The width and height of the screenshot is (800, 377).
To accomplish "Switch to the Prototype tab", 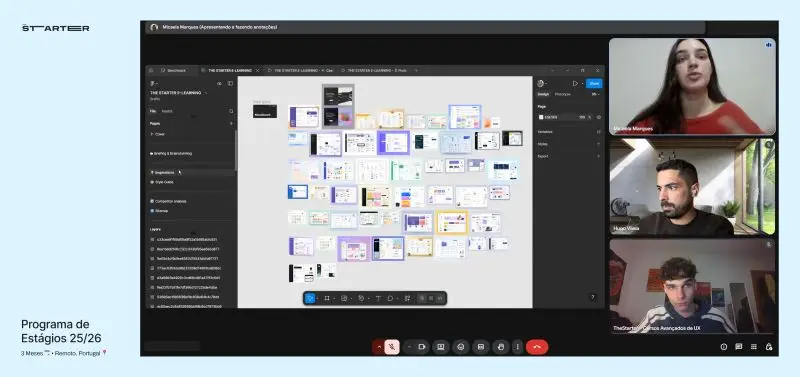I will [x=562, y=94].
